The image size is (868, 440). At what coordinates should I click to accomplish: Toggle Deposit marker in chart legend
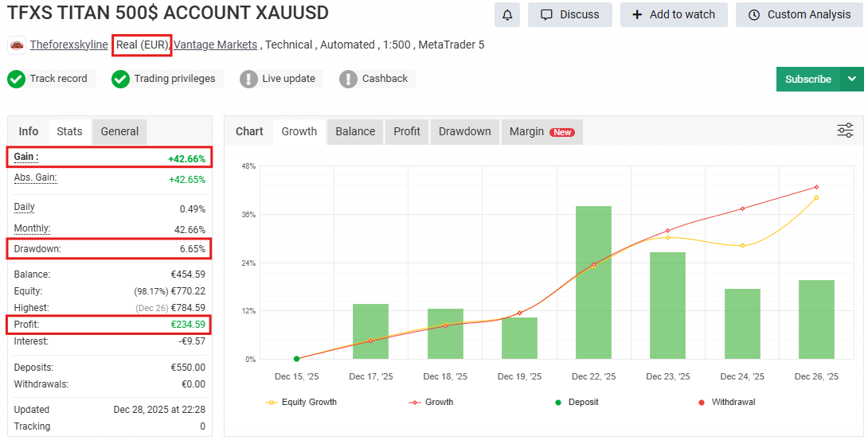[x=577, y=402]
